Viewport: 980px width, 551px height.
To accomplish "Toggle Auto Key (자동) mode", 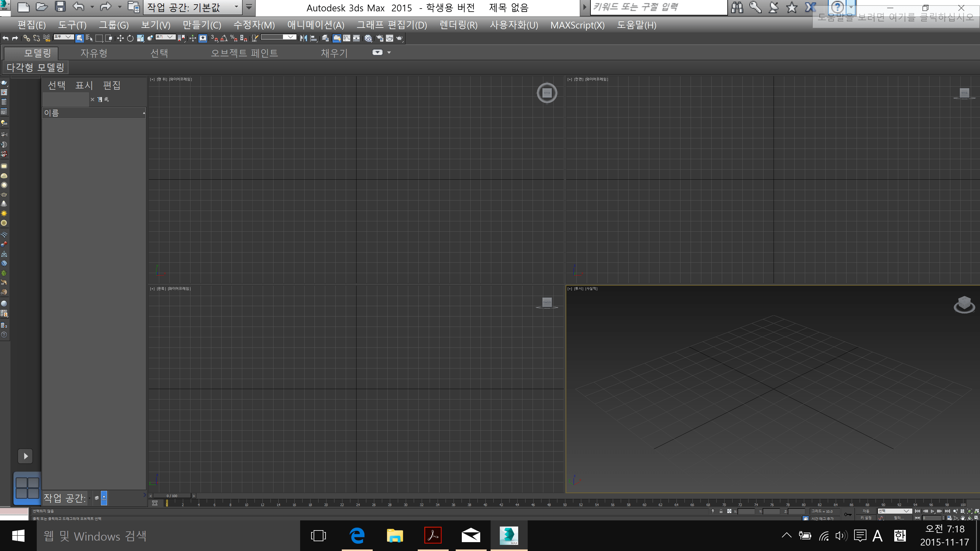I will 866,511.
